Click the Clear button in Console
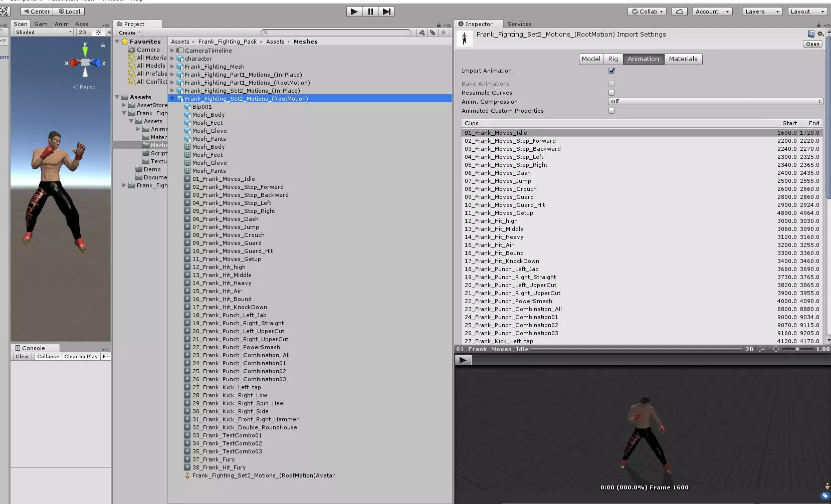Screen dimensions: 831x504 (23, 357)
